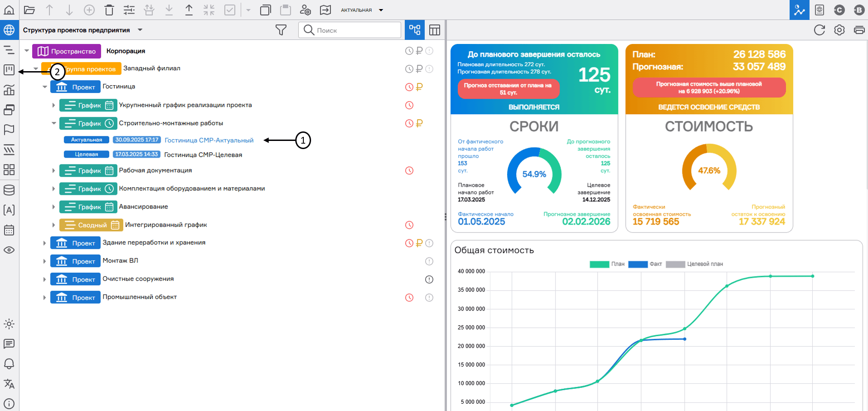
Task: Open Структура проектов предприятия dropdown menu
Action: coord(140,30)
